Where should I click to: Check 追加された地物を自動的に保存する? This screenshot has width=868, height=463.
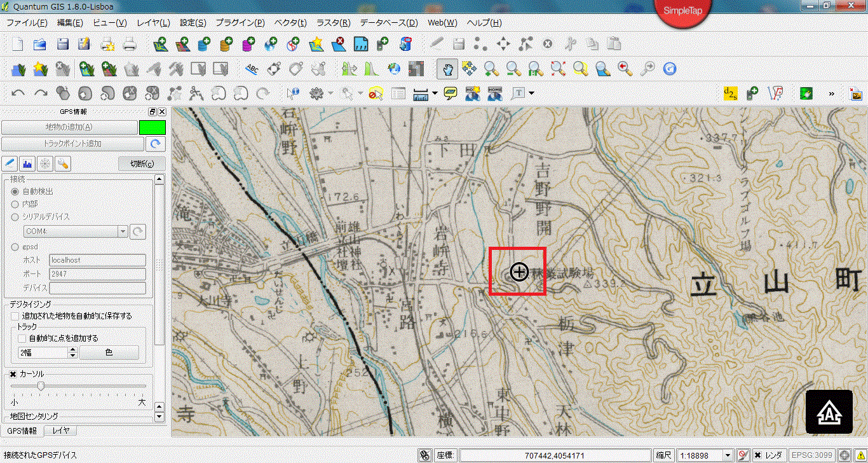(x=15, y=315)
